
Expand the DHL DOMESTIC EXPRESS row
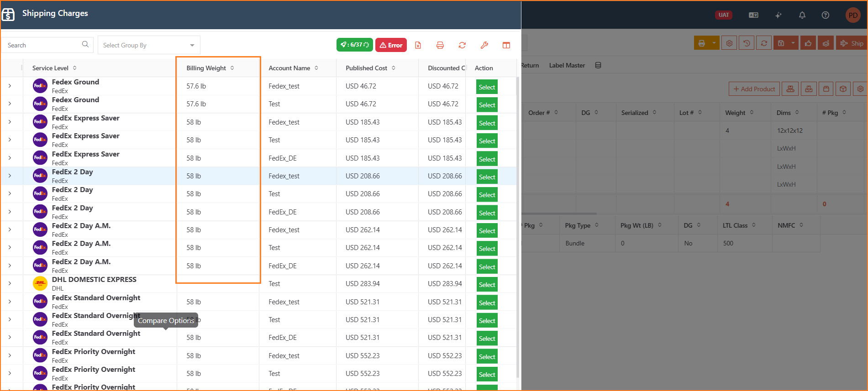[x=10, y=283]
